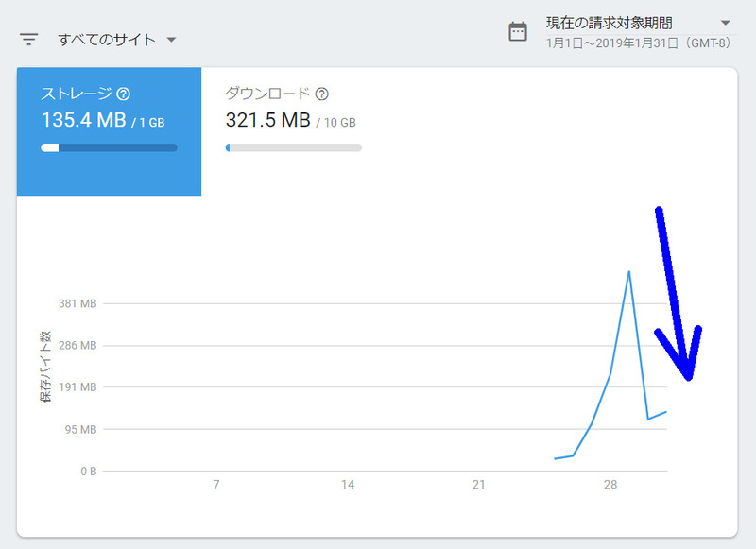The height and width of the screenshot is (549, 756).
Task: Click the help icon next to ストレージ
Action: pyautogui.click(x=124, y=94)
